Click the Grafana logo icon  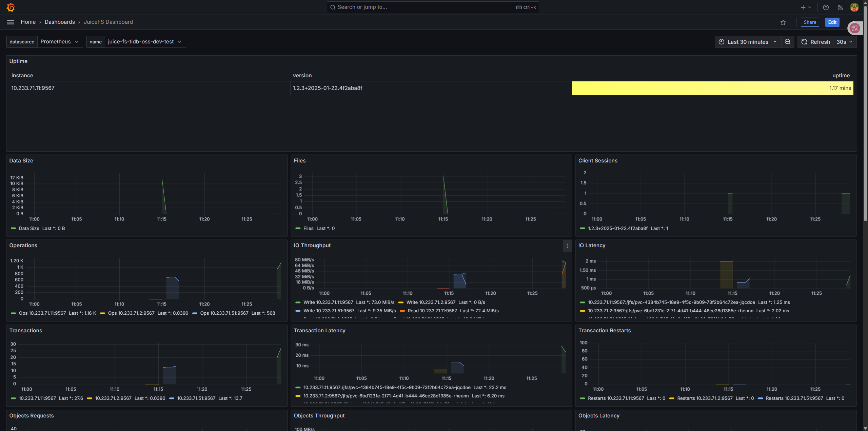pos(11,7)
